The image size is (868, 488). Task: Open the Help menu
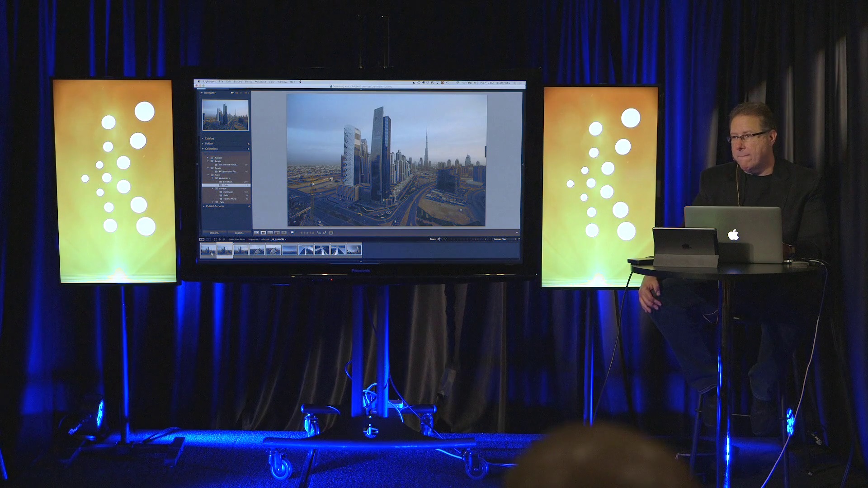(x=292, y=82)
